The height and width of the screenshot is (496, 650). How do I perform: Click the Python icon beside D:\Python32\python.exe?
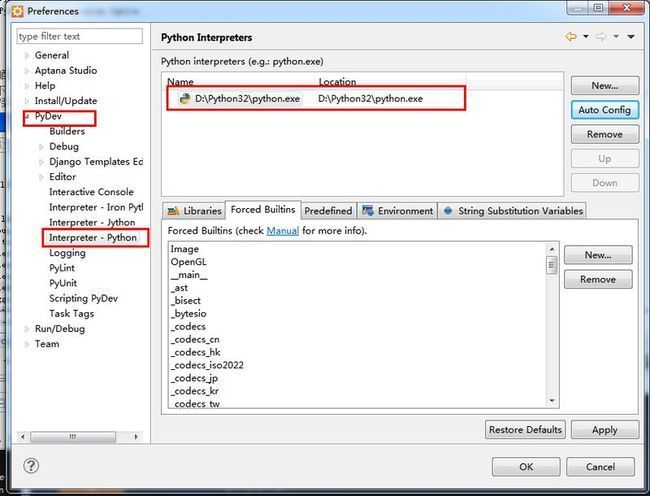pyautogui.click(x=184, y=98)
